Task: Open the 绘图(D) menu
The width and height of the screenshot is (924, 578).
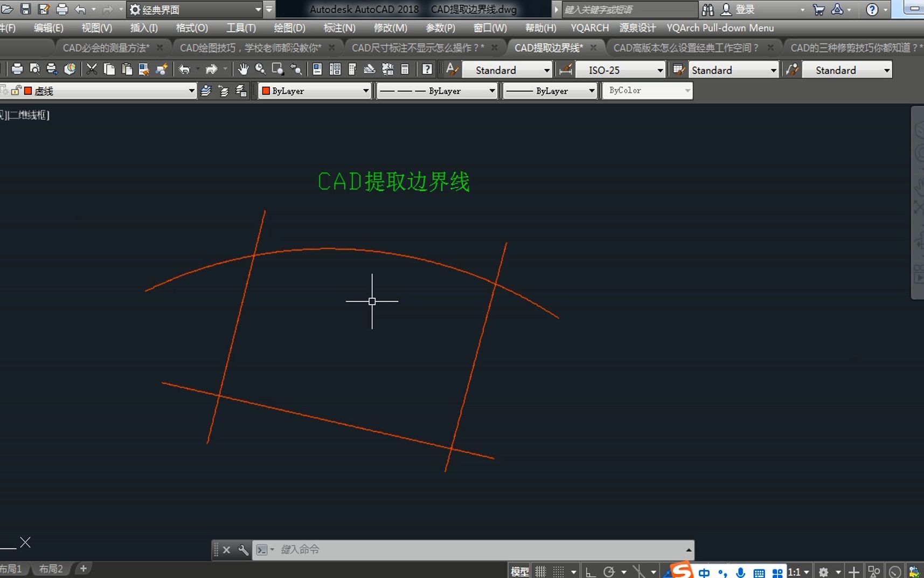Action: coord(289,27)
